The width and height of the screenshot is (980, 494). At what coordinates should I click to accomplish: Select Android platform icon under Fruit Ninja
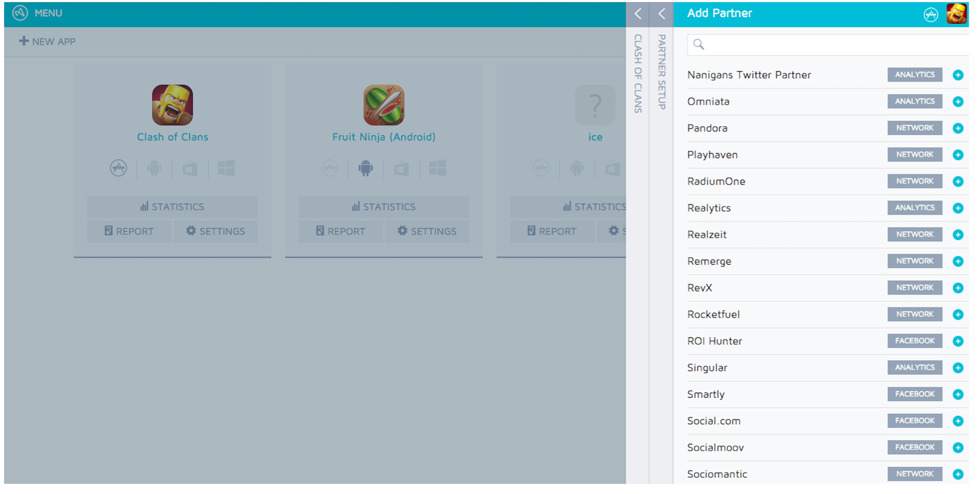(365, 168)
